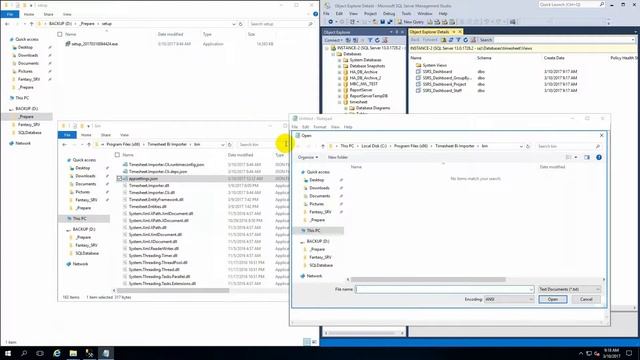Click the up-folder arrow in the Open dialog
Image resolution: width=640 pixels, height=360 pixels.
coord(322,146)
